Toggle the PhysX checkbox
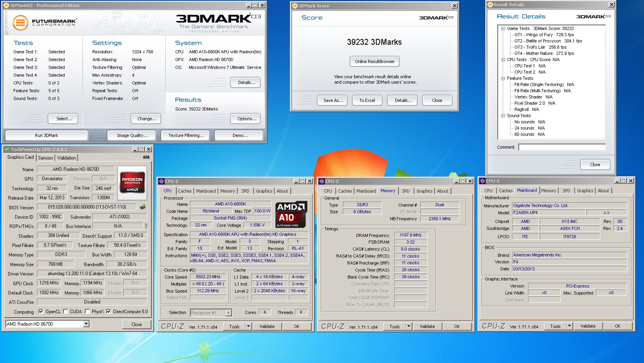This screenshot has height=363, width=644. (x=87, y=312)
